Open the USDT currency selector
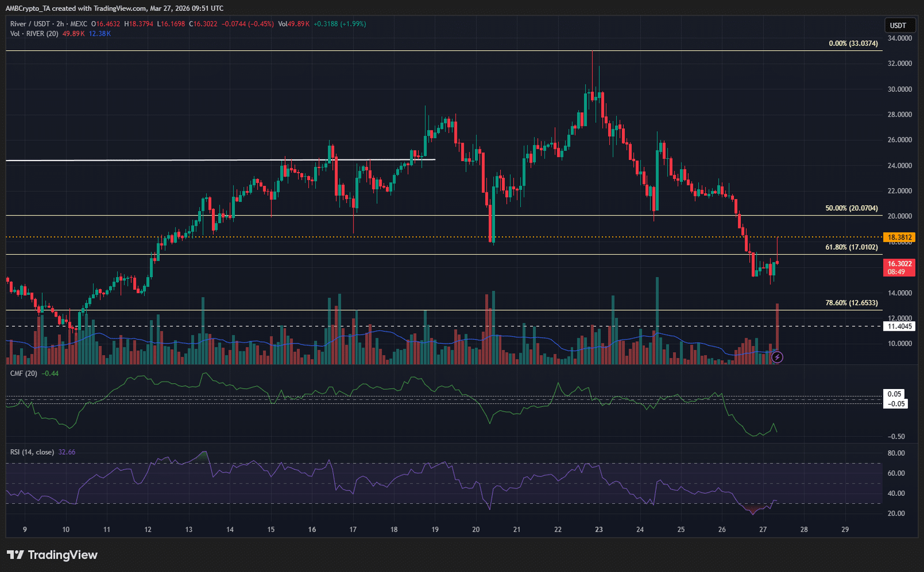924x572 pixels. [x=899, y=25]
